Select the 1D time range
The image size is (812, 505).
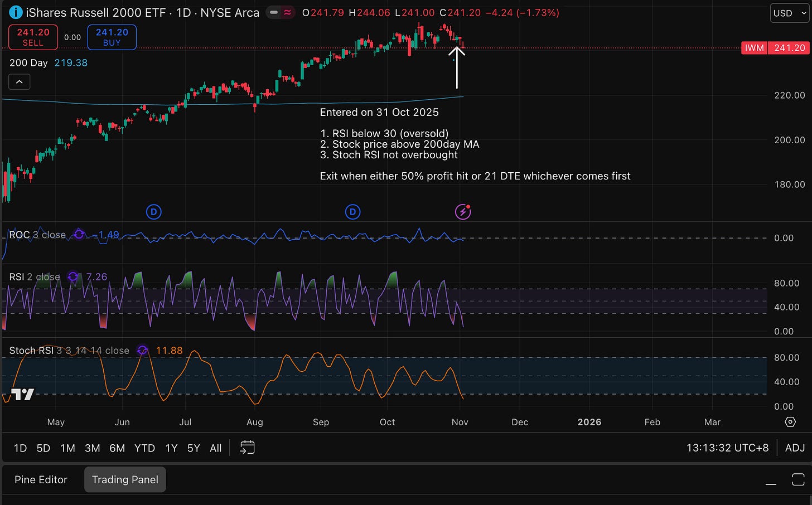20,448
